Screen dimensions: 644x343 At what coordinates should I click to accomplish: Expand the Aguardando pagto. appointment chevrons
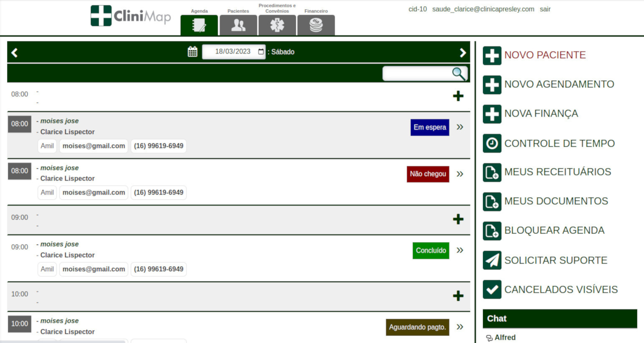point(460,327)
